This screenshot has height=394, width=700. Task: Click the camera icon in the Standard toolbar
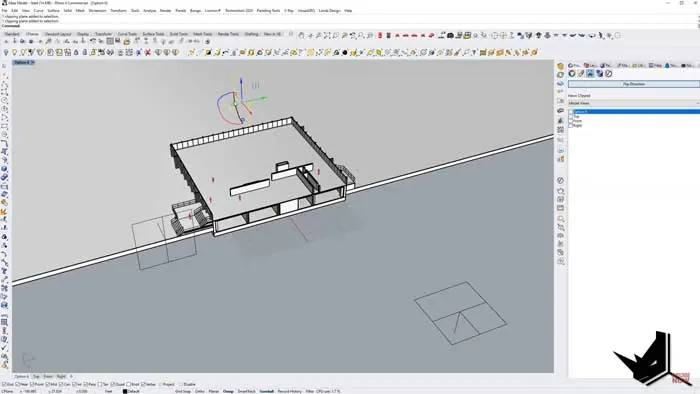[x=450, y=35]
